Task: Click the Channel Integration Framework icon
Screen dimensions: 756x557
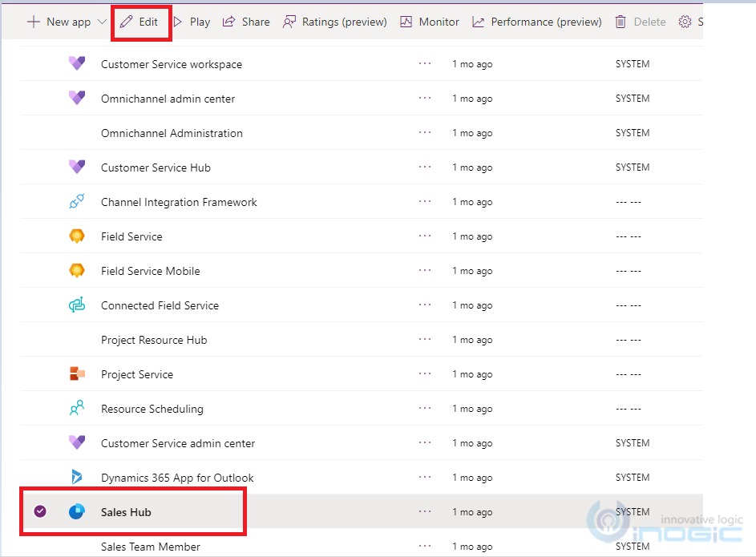Action: tap(77, 201)
